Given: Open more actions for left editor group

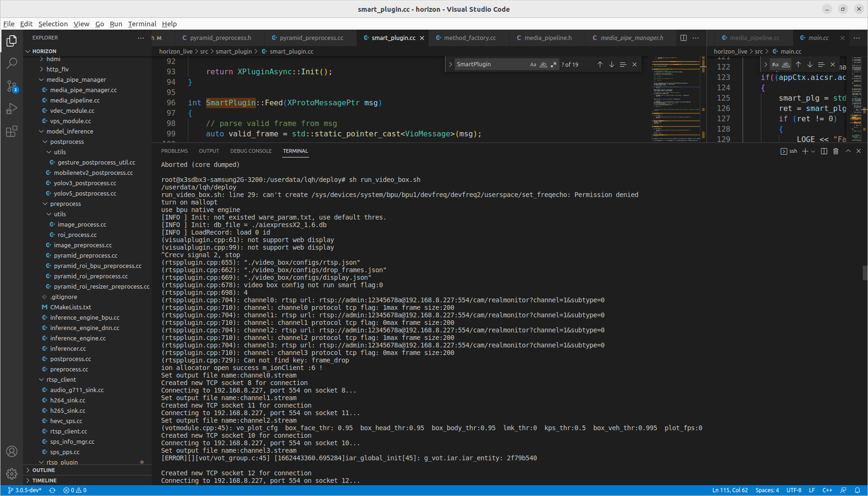Looking at the screenshot, I should click(x=696, y=38).
